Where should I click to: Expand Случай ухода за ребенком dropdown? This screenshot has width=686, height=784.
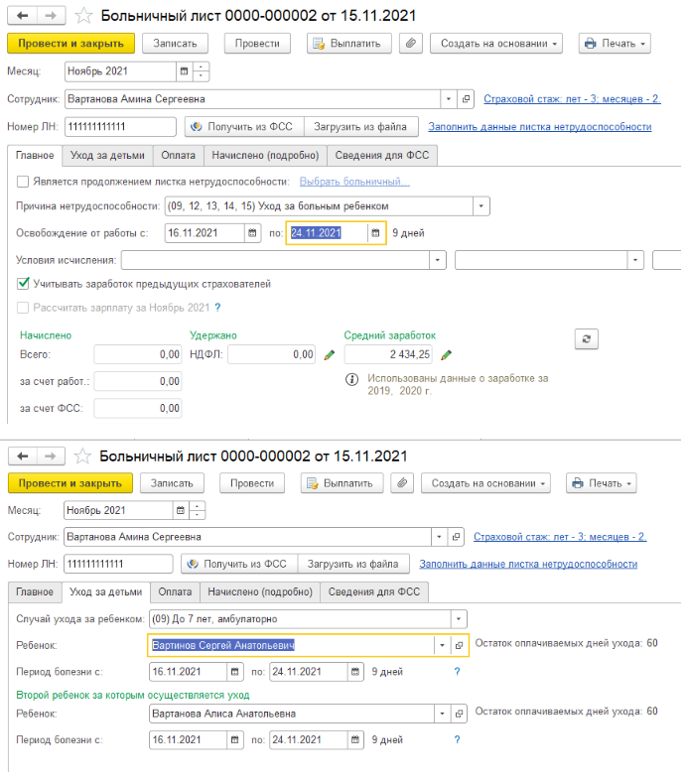tap(458, 618)
